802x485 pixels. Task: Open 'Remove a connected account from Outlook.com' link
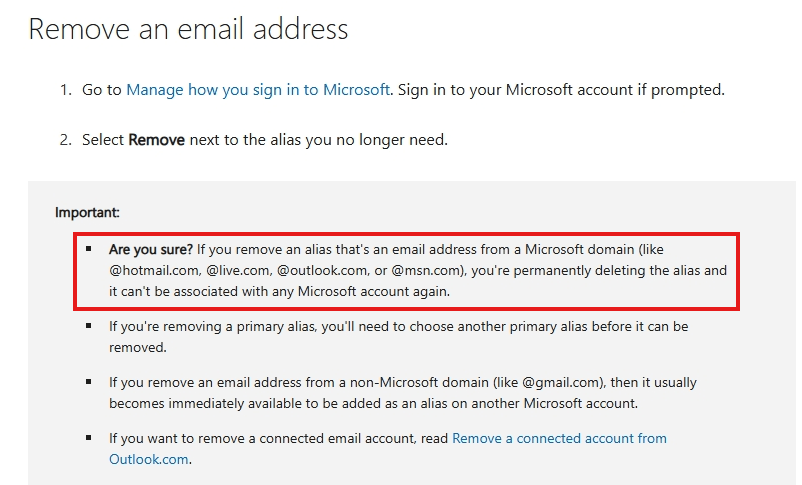pyautogui.click(x=559, y=438)
